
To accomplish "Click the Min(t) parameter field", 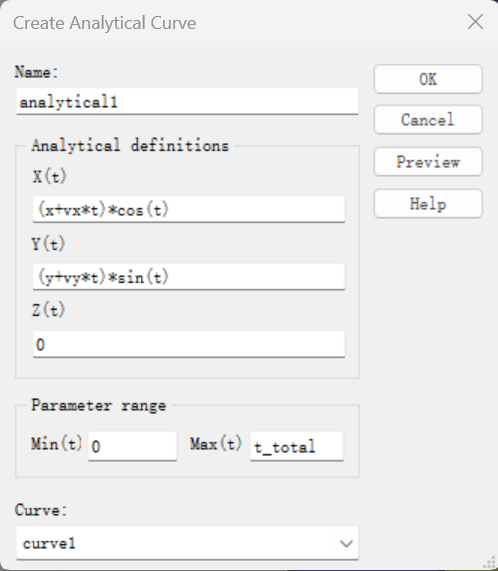I will (133, 446).
